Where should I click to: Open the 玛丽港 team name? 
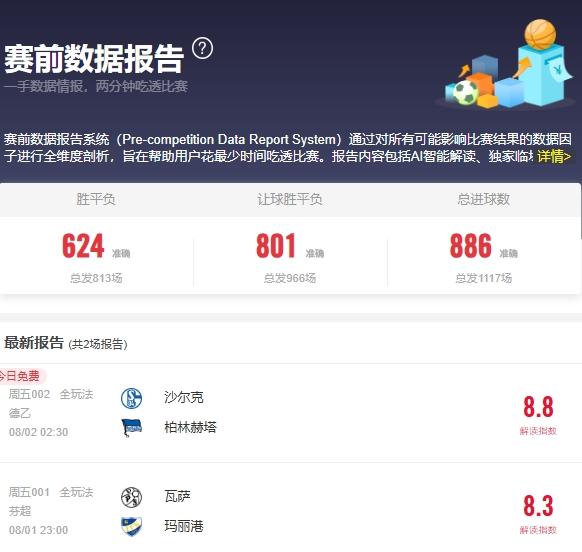pyautogui.click(x=184, y=526)
